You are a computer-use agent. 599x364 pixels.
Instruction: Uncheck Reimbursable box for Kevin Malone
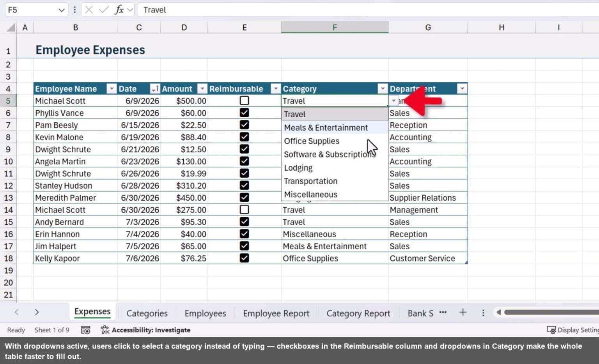(x=245, y=137)
